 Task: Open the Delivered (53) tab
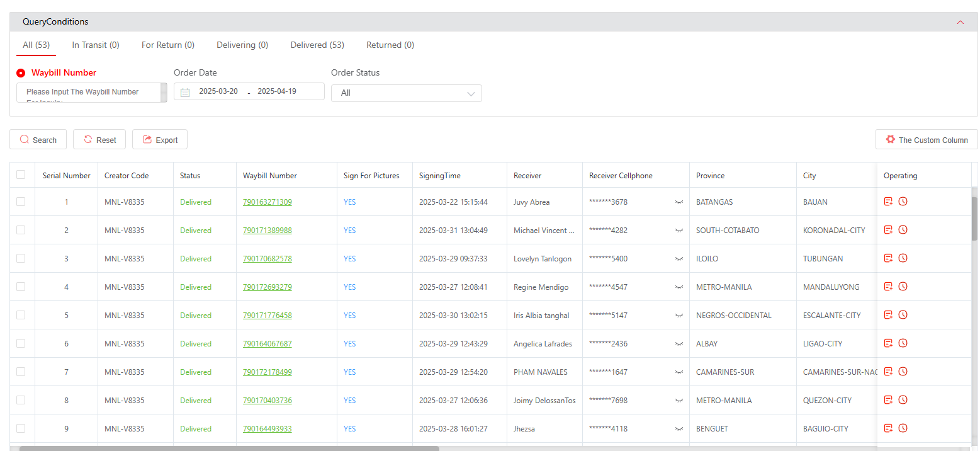coord(317,45)
